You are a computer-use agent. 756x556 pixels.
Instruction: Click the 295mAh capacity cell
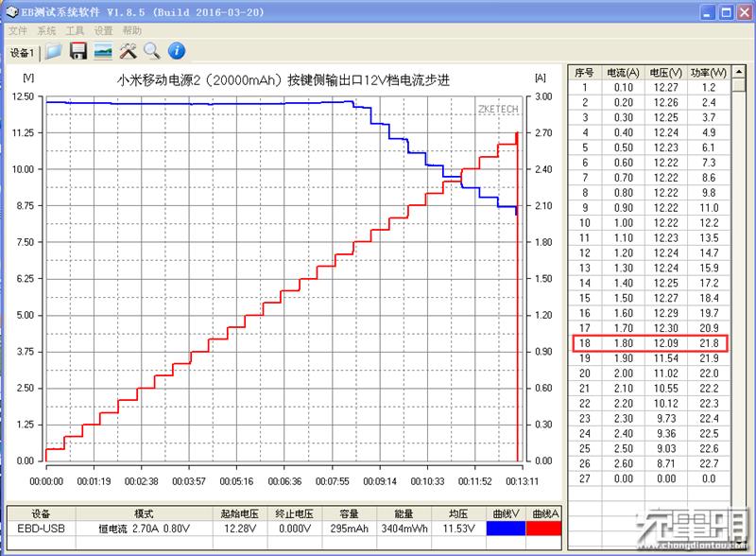click(x=349, y=529)
